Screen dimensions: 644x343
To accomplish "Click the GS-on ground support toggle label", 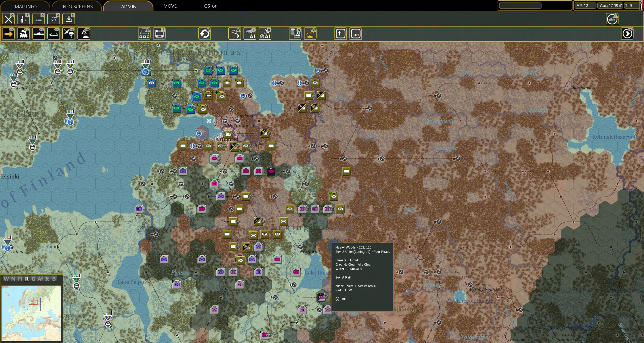I will [211, 6].
